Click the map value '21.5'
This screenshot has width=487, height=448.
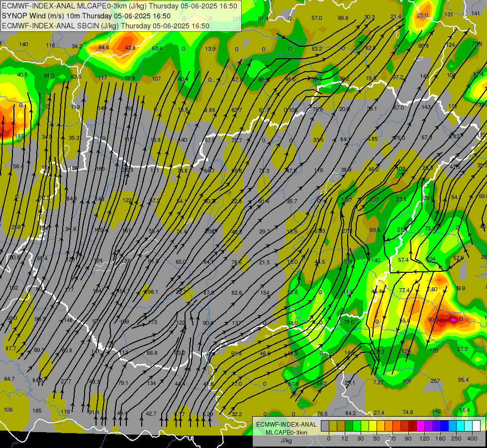coord(264,262)
